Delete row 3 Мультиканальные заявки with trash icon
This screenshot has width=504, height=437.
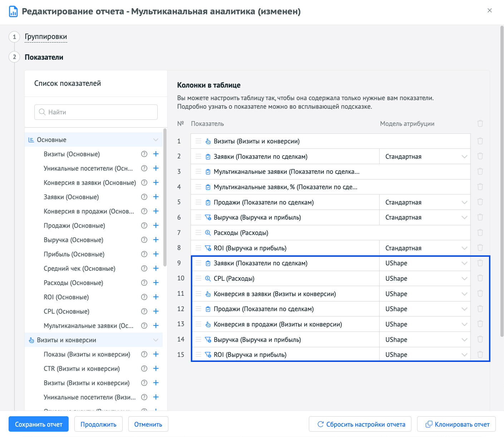pos(480,171)
